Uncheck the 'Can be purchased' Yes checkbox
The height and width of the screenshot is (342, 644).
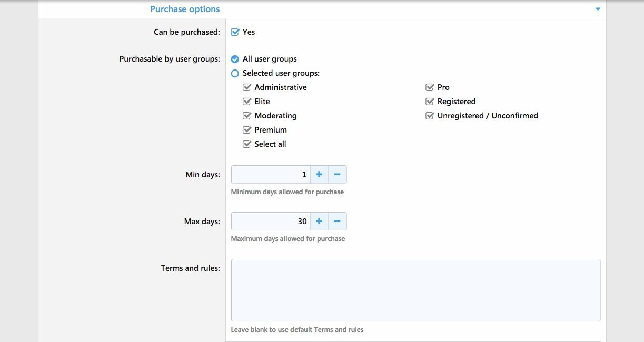click(x=235, y=32)
